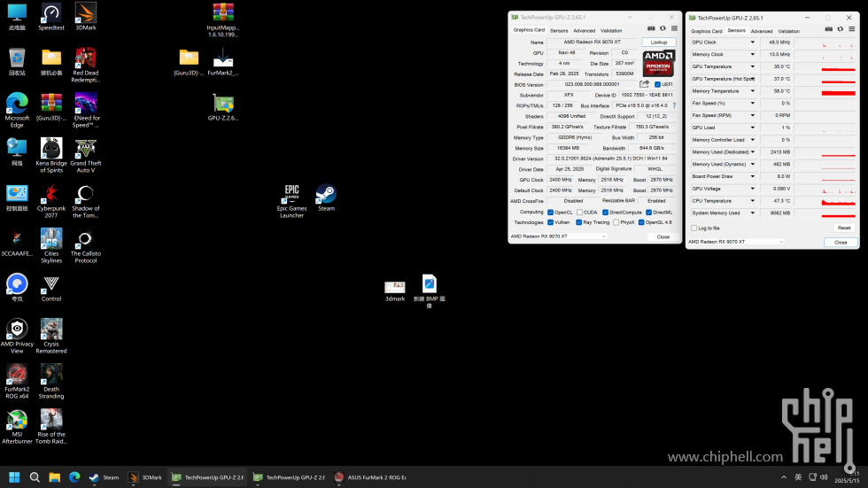Toggle the DirectCompute checkbox
Viewport: 868px width, 488px height.
click(605, 213)
